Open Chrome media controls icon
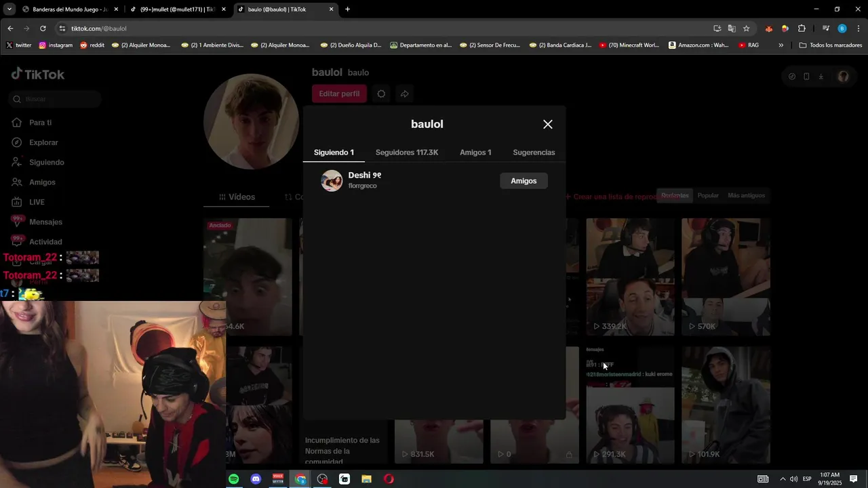This screenshot has width=868, height=488. pos(825,28)
